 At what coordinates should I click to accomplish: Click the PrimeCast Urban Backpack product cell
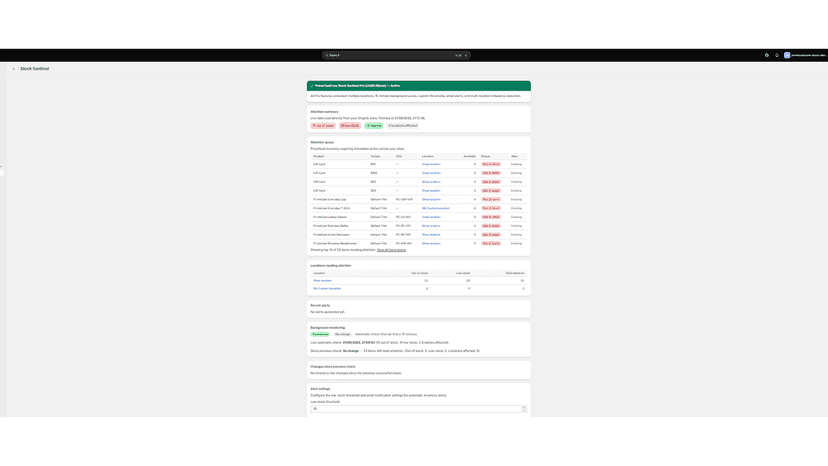(x=331, y=235)
